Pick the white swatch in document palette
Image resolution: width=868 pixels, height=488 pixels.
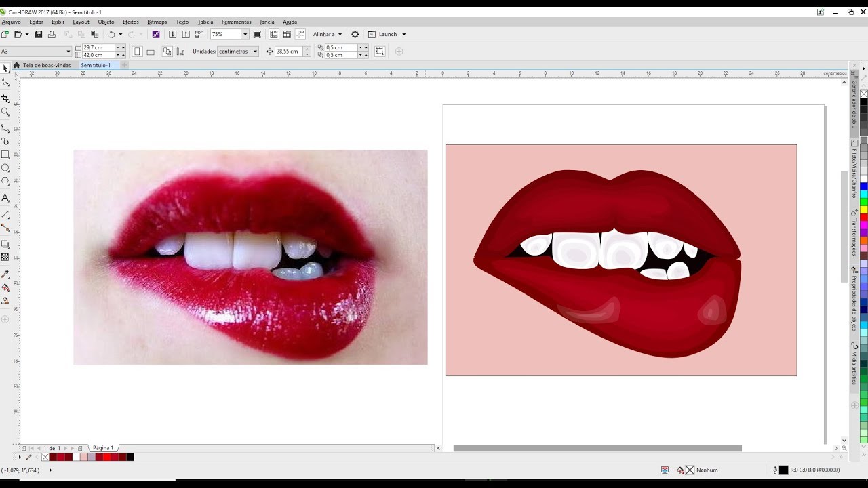click(77, 457)
